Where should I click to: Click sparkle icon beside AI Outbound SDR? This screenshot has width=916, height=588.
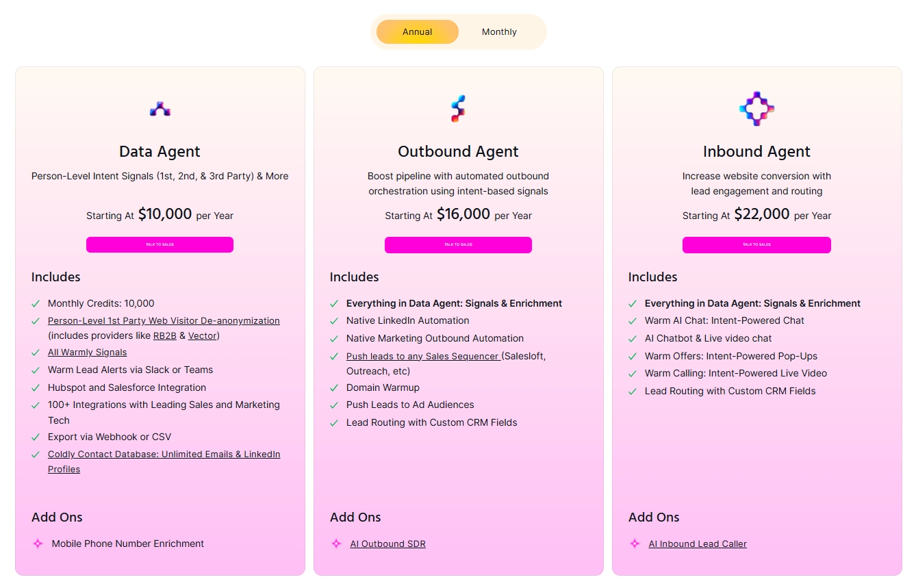[336, 544]
